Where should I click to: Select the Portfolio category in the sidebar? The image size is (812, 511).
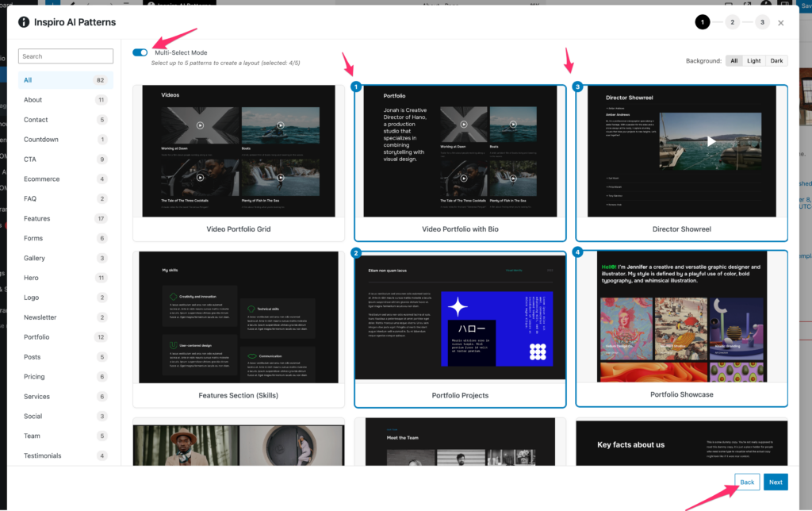pos(66,337)
